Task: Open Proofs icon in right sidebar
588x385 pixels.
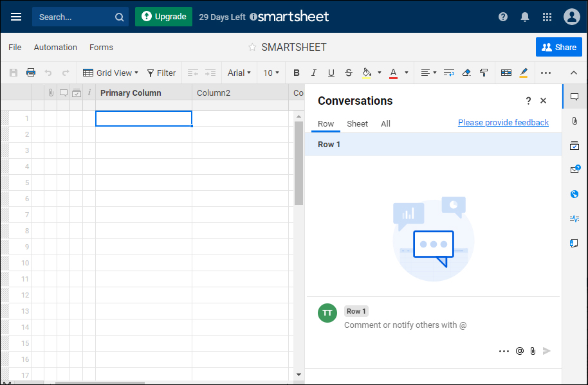Action: [574, 145]
